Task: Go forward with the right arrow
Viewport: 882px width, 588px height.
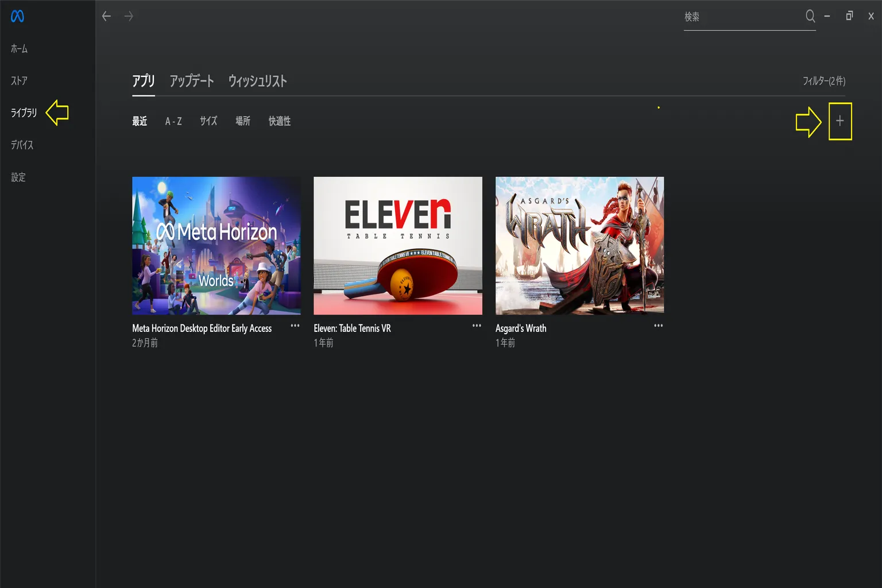Action: tap(129, 17)
